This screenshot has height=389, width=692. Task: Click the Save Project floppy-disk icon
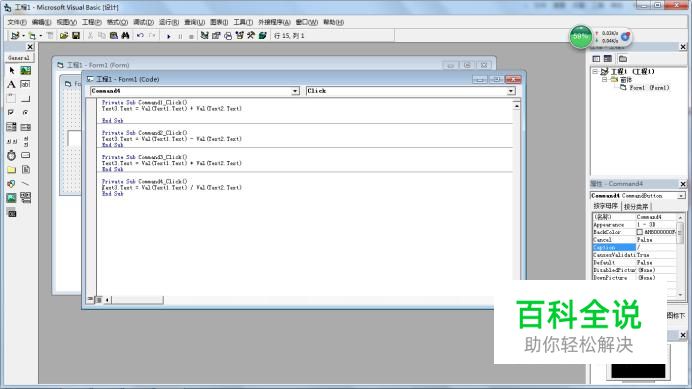coord(76,36)
